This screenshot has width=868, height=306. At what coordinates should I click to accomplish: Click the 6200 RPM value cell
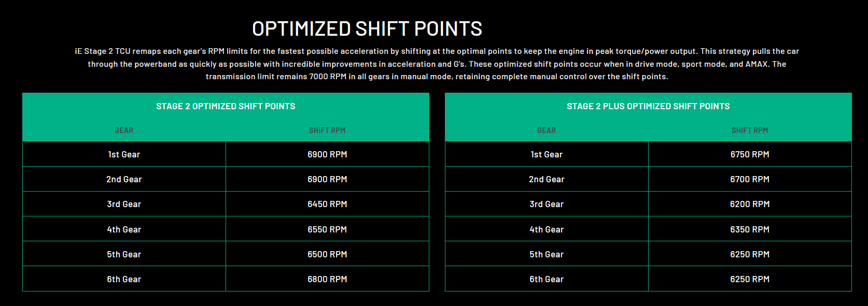pyautogui.click(x=750, y=204)
